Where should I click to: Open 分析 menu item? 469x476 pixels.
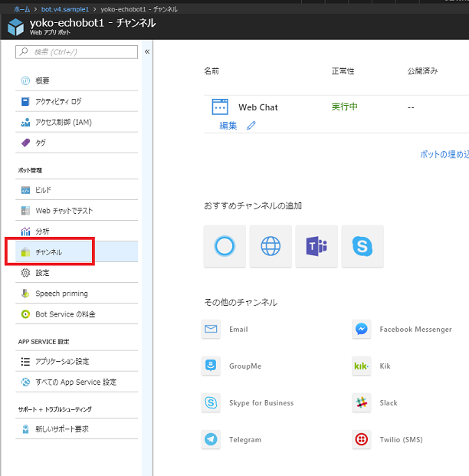click(77, 231)
